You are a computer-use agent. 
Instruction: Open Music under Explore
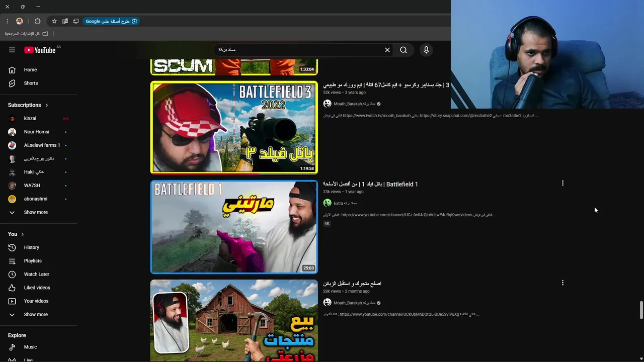point(39,347)
